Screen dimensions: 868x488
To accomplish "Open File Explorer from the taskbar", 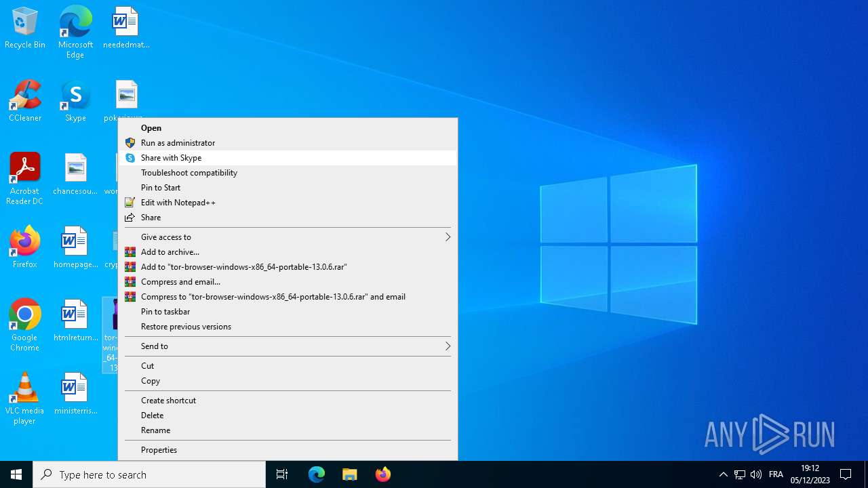I will 350,474.
